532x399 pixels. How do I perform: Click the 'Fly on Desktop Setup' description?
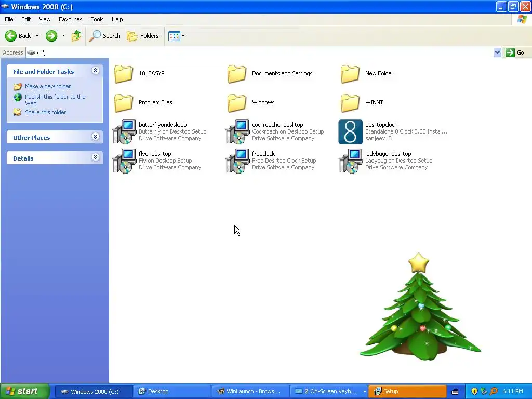click(165, 161)
